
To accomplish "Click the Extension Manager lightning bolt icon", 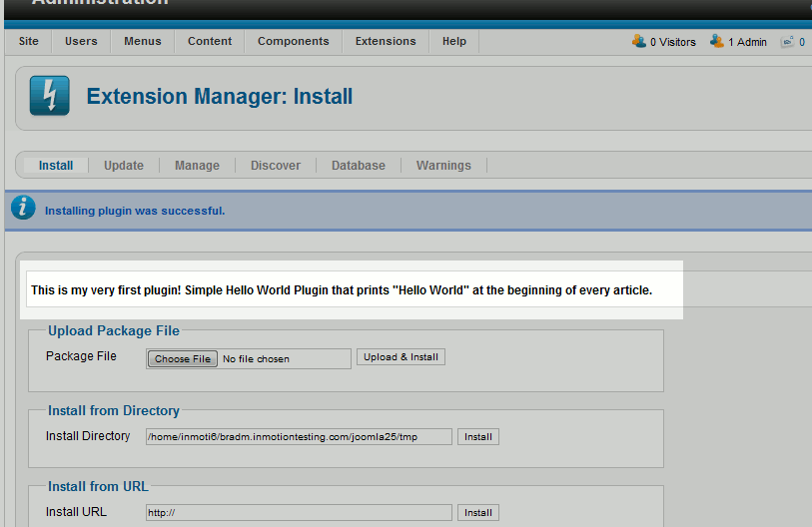I will click(50, 96).
